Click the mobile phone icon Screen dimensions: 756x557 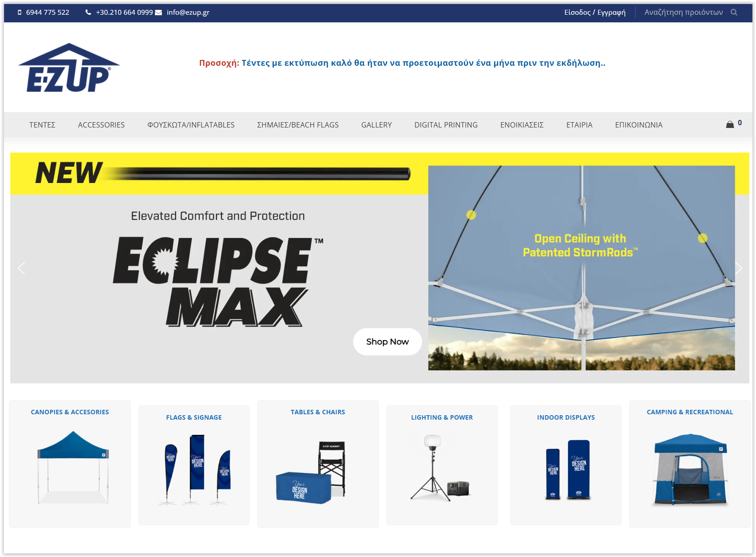tap(20, 13)
